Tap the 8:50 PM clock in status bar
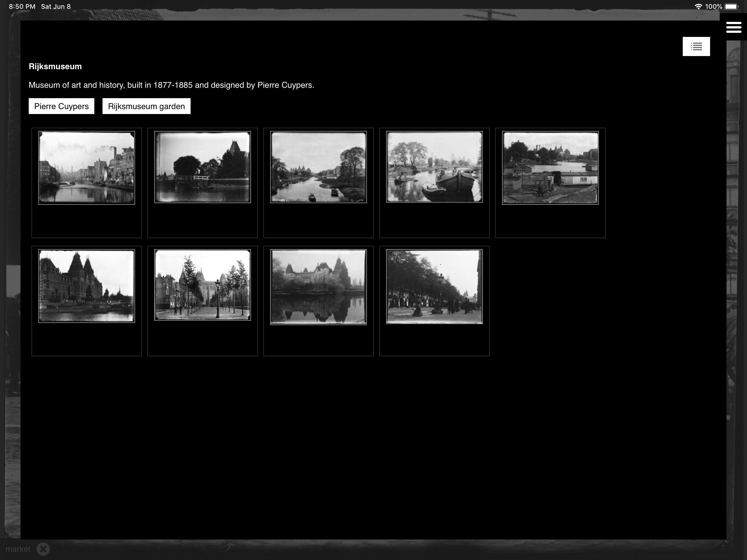The height and width of the screenshot is (560, 747). pyautogui.click(x=22, y=6)
